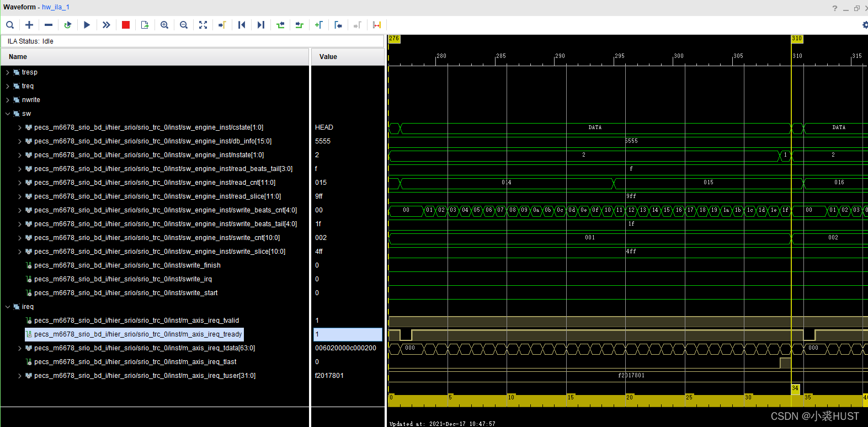Click the previous marker icon
Screen dimensions: 868x427
[x=338, y=25]
